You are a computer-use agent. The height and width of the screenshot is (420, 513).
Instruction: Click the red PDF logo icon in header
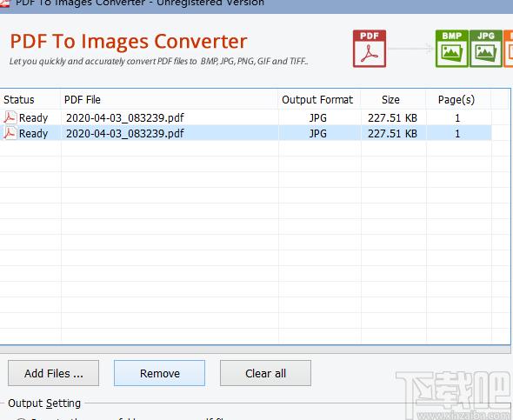click(370, 49)
